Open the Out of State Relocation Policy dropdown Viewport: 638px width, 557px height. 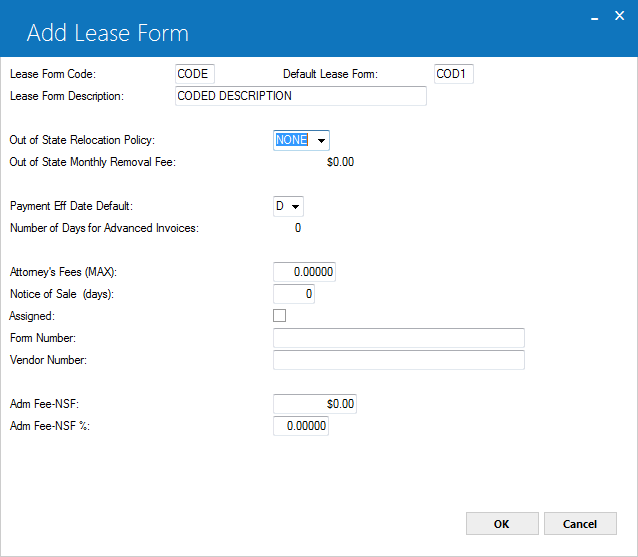(x=321, y=141)
